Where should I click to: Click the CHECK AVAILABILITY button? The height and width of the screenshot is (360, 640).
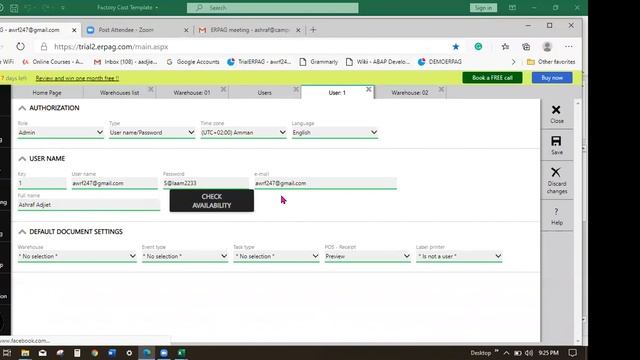click(x=211, y=201)
